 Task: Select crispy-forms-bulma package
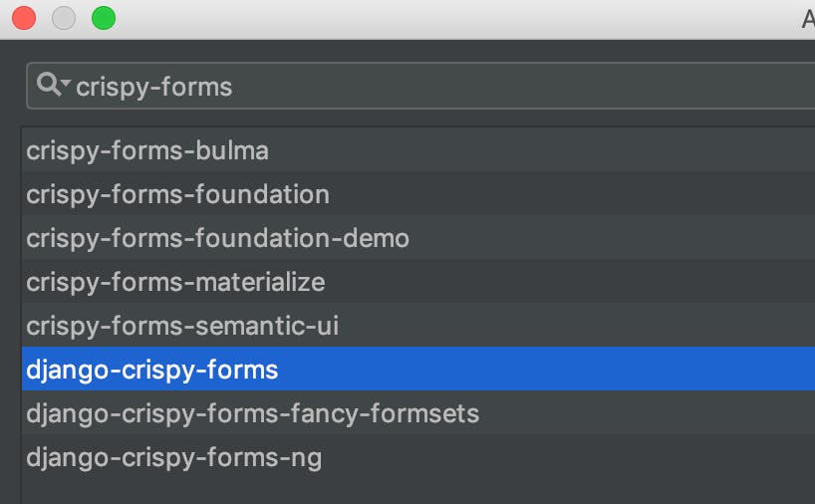pos(147,151)
